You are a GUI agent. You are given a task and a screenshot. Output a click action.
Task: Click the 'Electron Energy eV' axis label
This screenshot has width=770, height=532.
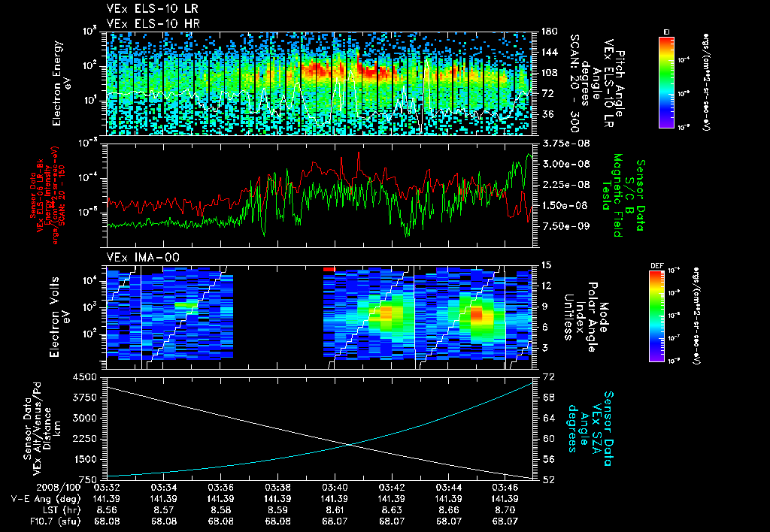point(62,83)
